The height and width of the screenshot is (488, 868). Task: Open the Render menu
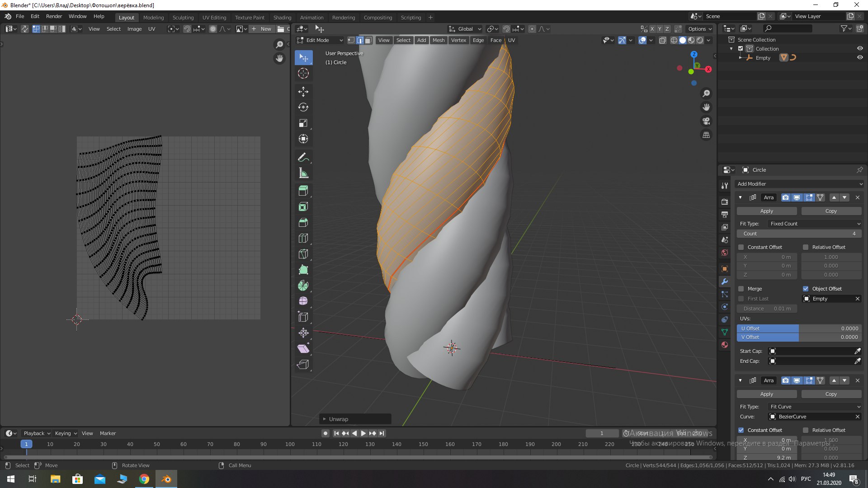tap(54, 16)
